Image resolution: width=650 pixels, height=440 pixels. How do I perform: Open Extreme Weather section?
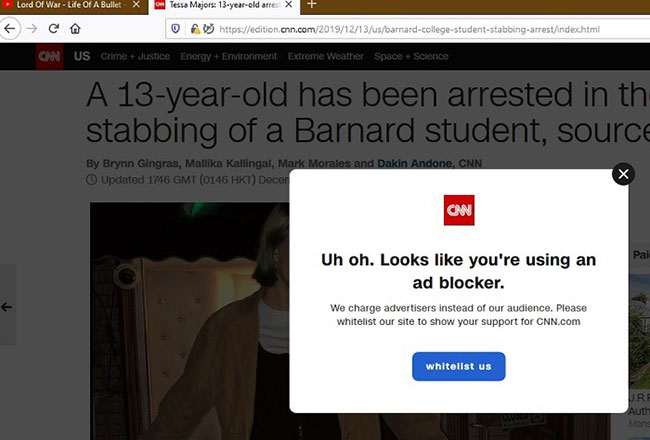click(325, 56)
